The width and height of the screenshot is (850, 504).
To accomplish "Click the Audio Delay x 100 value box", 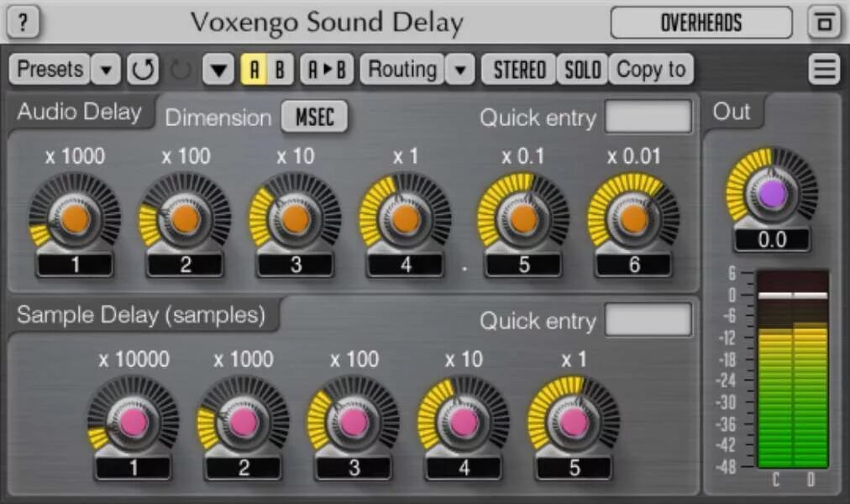I will tap(186, 265).
